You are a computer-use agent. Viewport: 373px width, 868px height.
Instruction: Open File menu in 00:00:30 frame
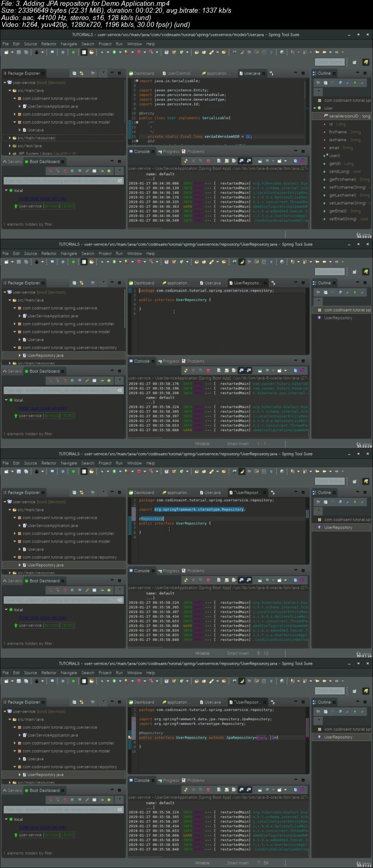5,44
